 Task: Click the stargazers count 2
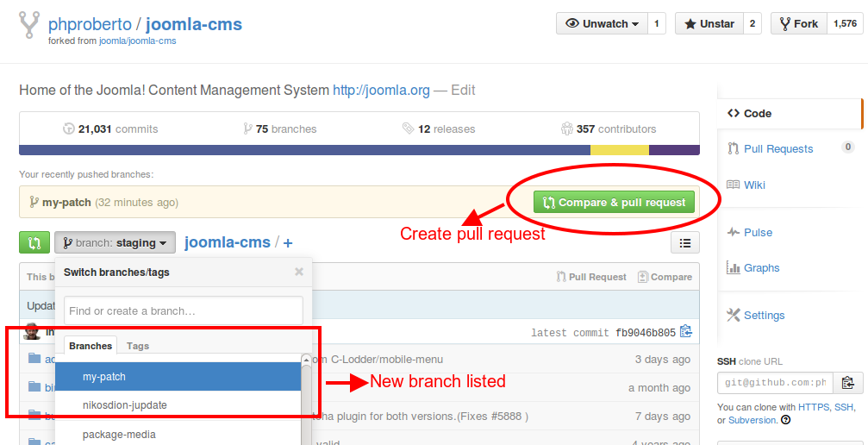click(x=752, y=24)
